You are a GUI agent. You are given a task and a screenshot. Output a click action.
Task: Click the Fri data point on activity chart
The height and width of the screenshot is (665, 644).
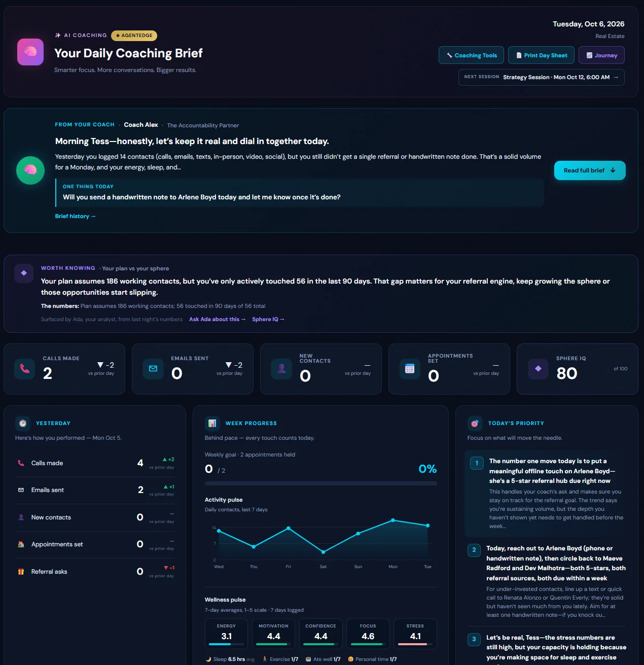[289, 528]
